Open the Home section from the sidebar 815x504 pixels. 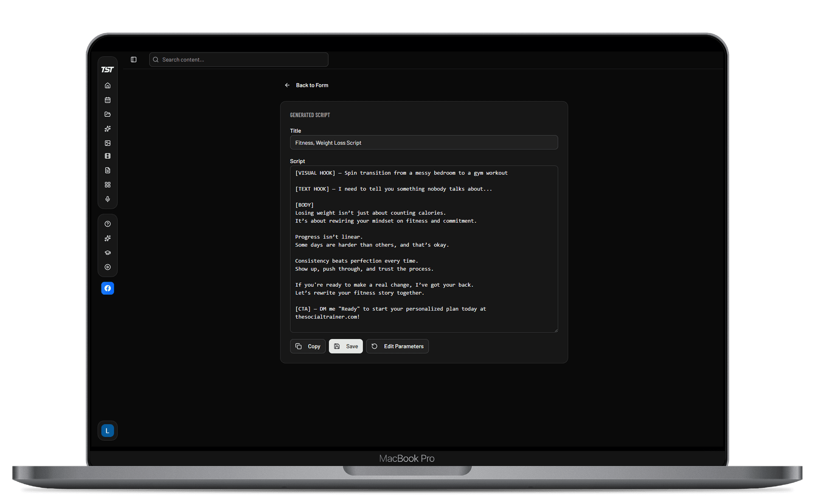click(x=107, y=85)
